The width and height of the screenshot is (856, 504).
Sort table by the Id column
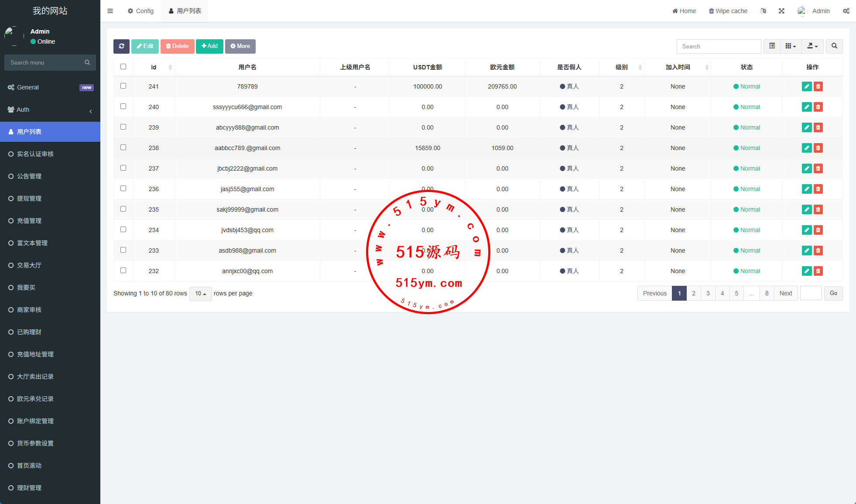[154, 67]
